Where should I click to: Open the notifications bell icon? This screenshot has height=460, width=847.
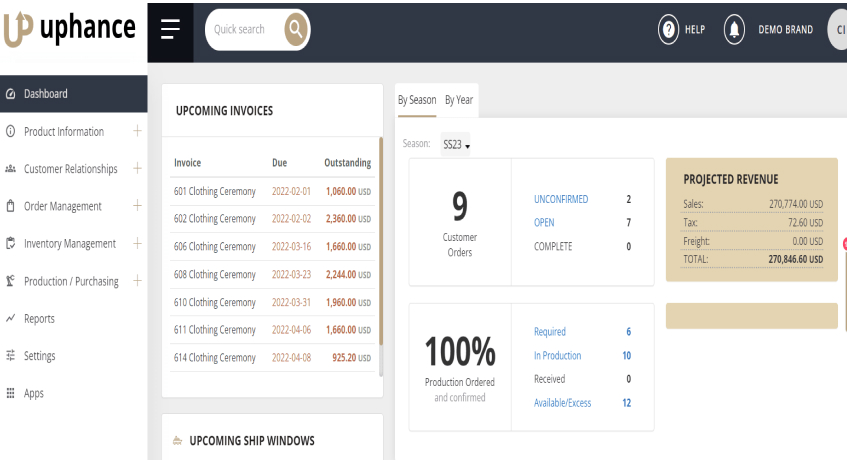735,30
